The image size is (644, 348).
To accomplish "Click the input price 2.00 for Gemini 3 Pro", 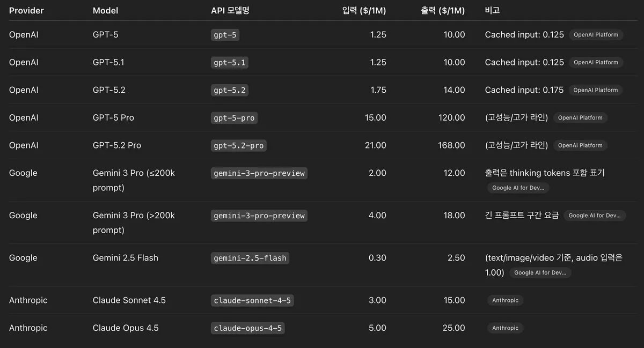I will click(x=377, y=173).
